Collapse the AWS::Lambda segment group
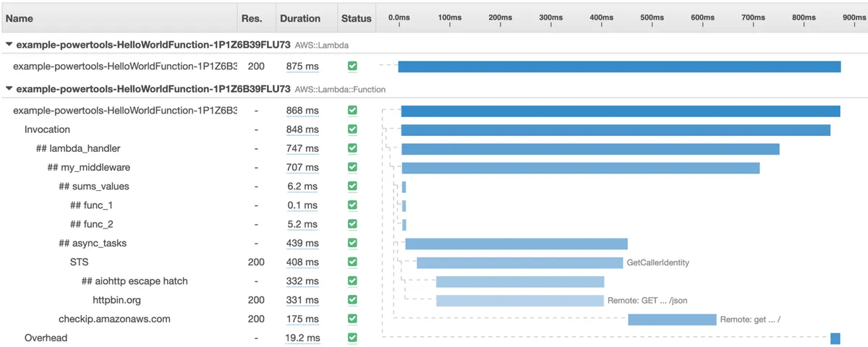The image size is (868, 347). tap(9, 45)
